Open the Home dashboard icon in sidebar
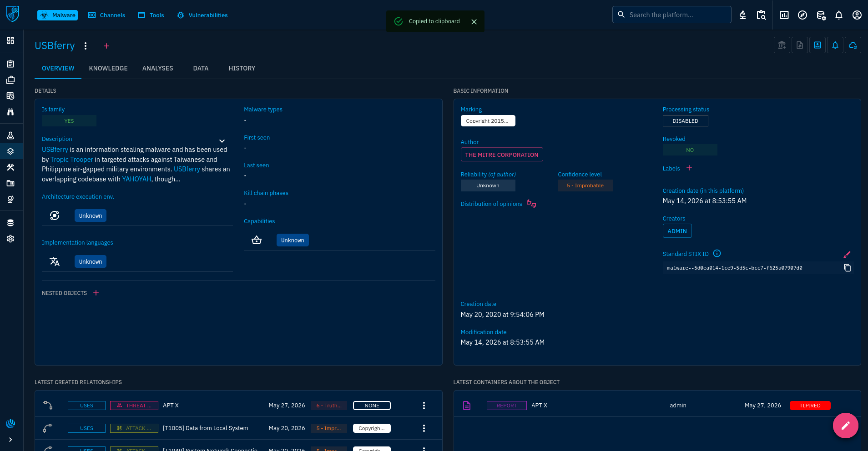 tap(10, 40)
